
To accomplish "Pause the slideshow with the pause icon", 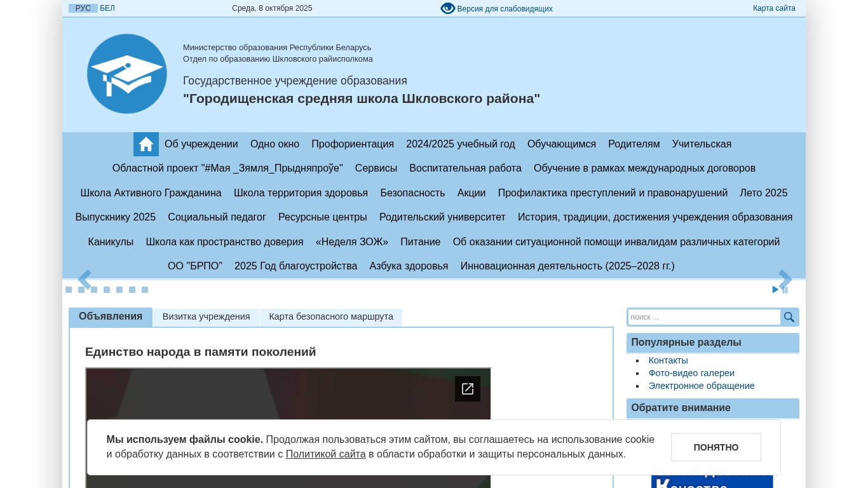I will coord(785,290).
